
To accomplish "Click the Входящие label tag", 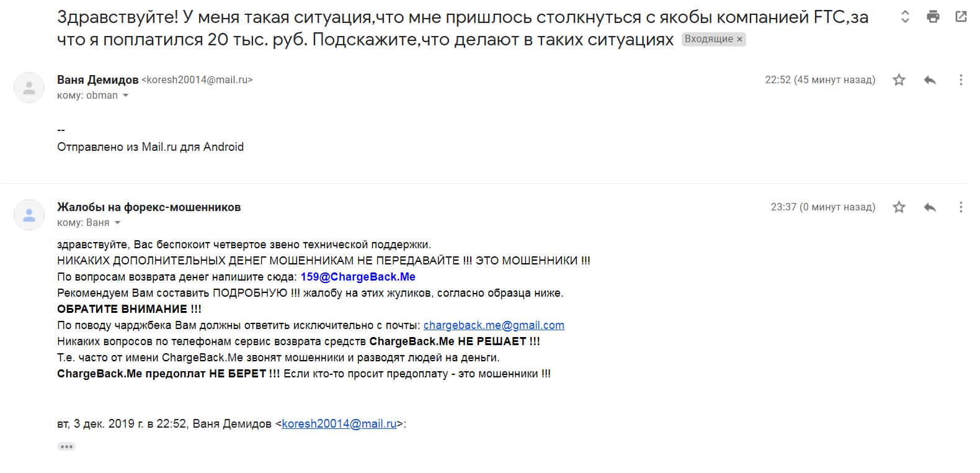I will (708, 39).
